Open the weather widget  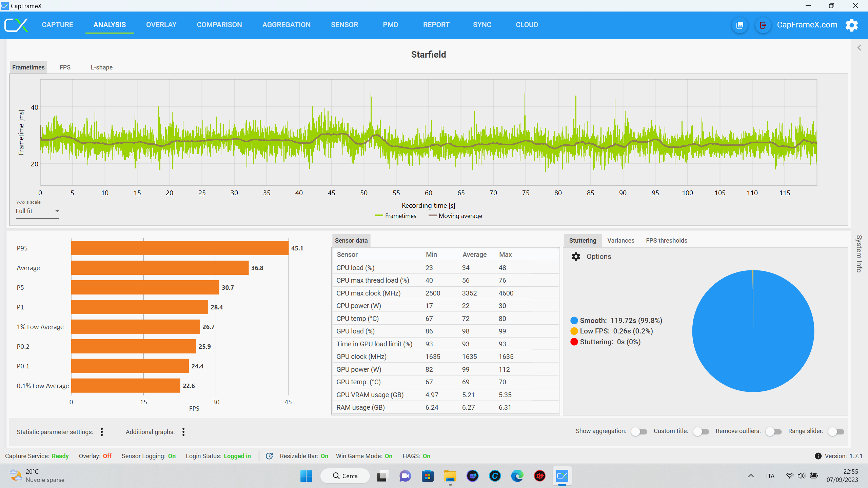[x=37, y=476]
